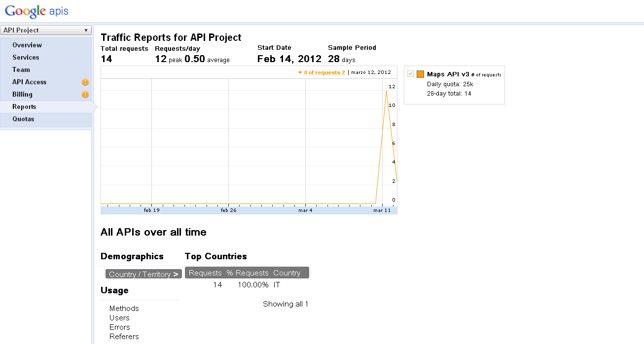Click the 100.00% table value
The image size is (644, 344).
pyautogui.click(x=253, y=285)
